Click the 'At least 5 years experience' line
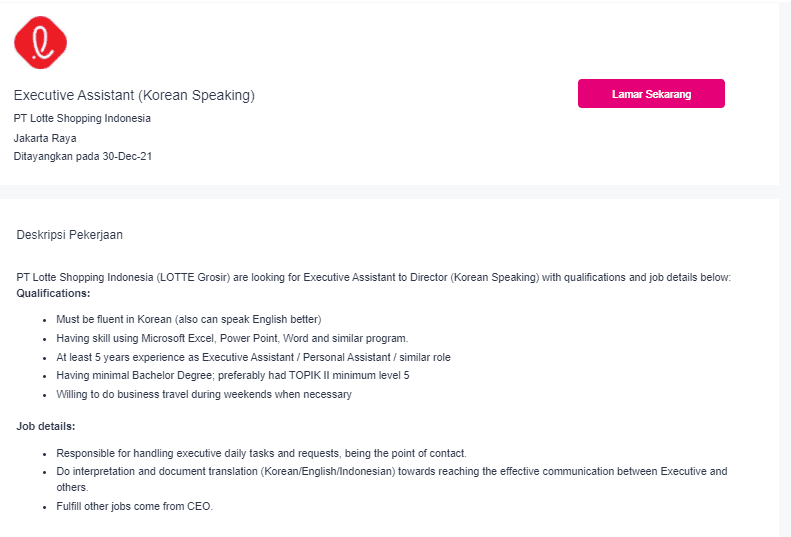791x537 pixels. click(253, 357)
